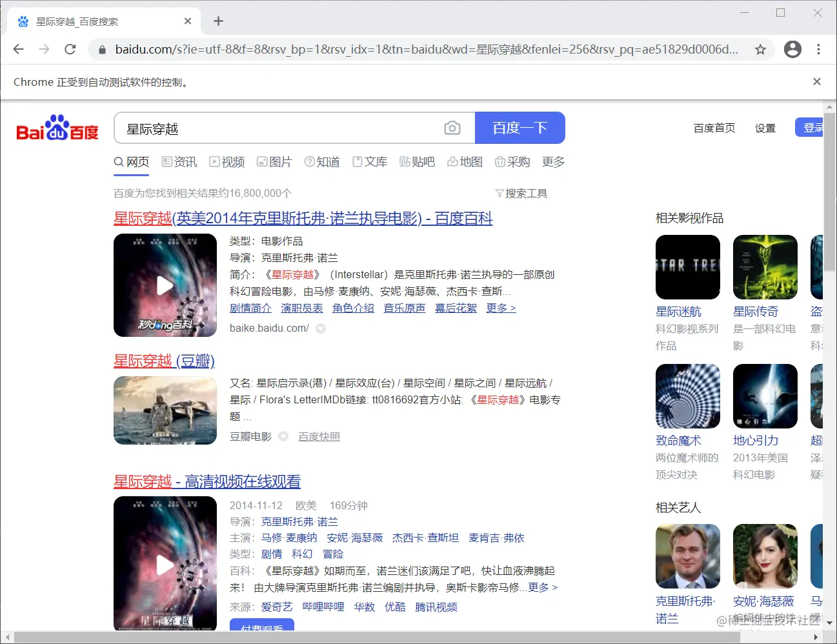Click the browser address bar URL
The width and height of the screenshot is (837, 644).
(x=426, y=49)
